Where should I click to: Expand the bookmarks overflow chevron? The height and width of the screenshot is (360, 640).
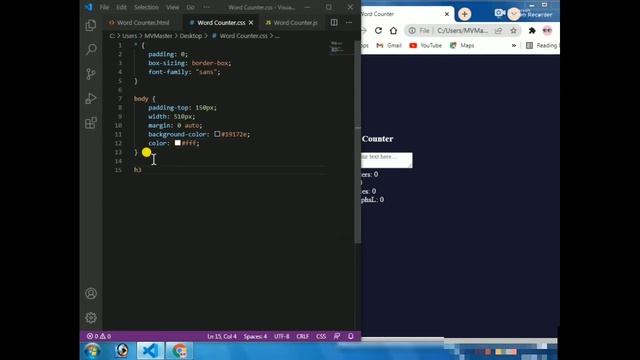coord(514,45)
